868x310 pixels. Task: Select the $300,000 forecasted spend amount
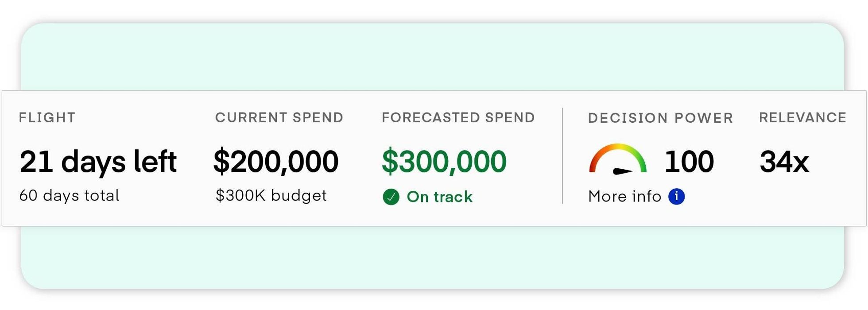[x=444, y=161]
